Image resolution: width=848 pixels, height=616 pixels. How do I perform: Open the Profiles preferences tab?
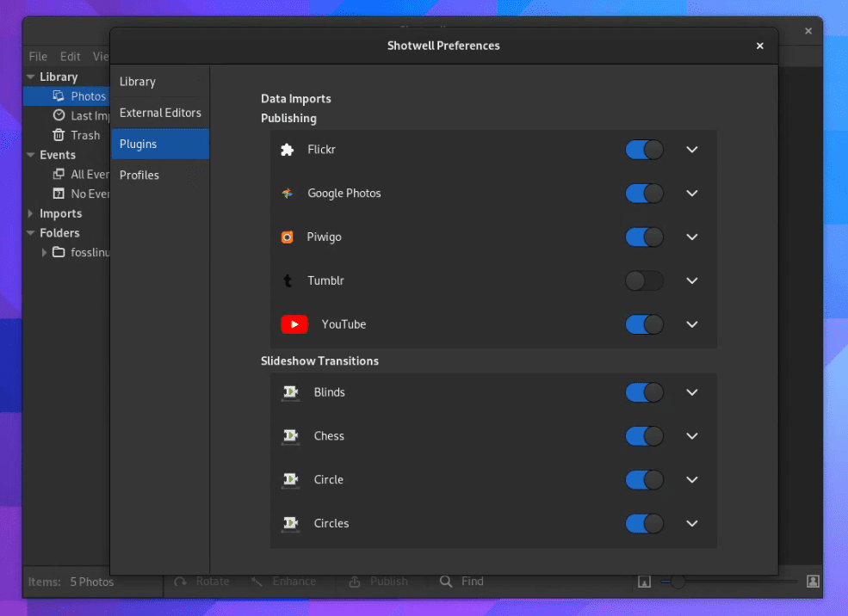160,175
